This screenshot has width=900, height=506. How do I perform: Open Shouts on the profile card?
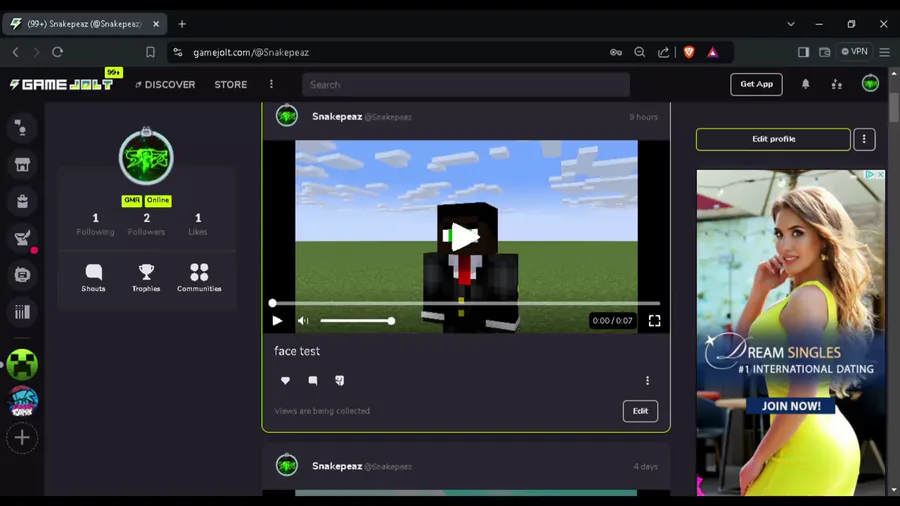point(93,278)
